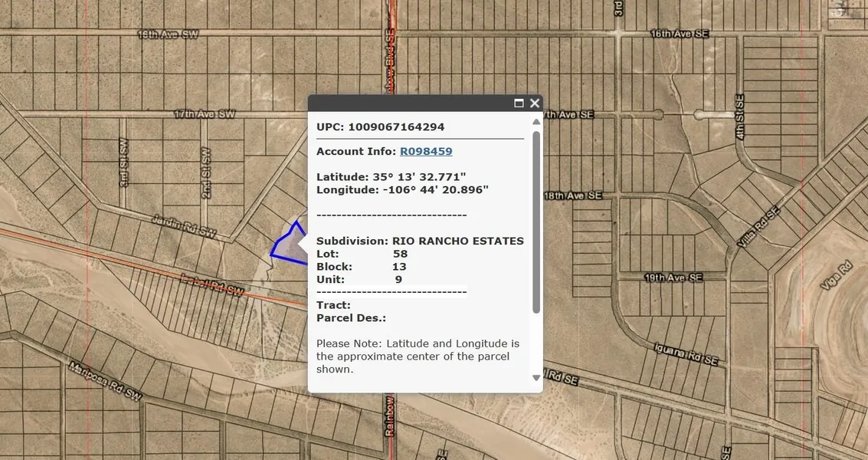Click the UPC number in the popup
This screenshot has height=460, width=868.
(x=396, y=127)
